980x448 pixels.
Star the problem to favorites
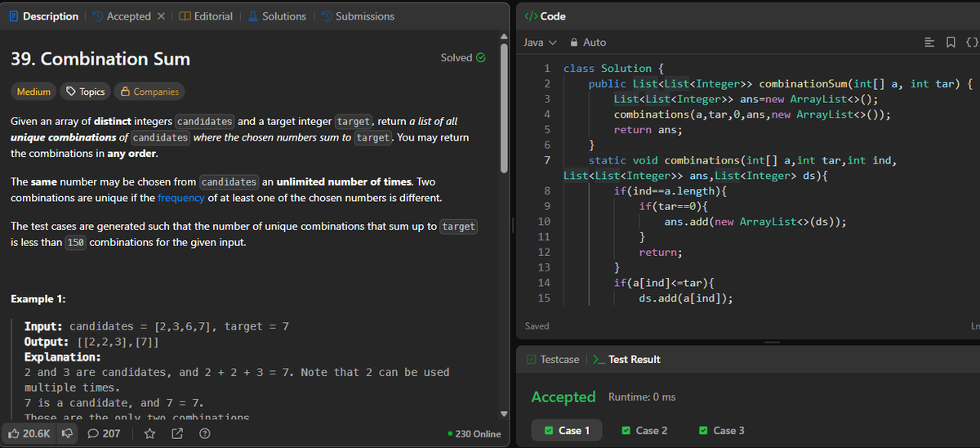[149, 433]
